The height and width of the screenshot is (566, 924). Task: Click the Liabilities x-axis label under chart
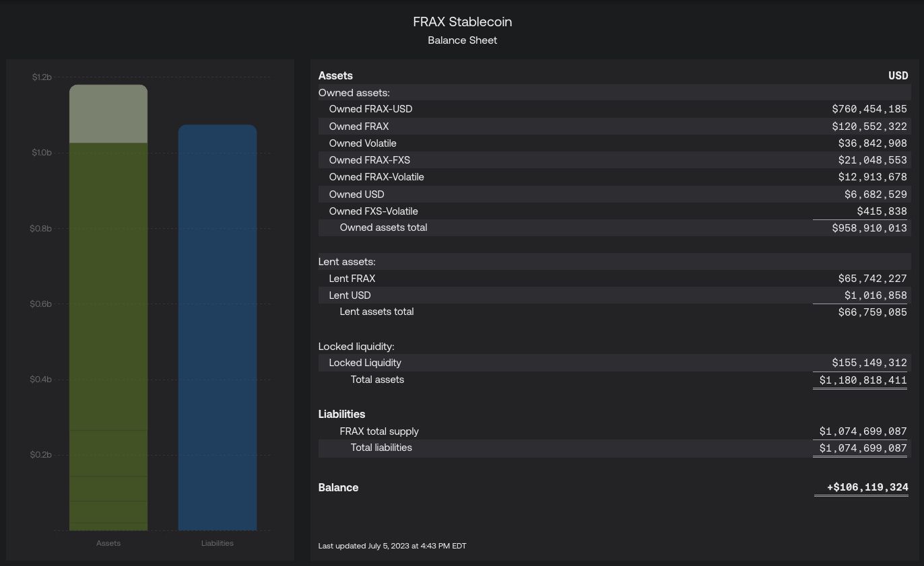tap(217, 543)
